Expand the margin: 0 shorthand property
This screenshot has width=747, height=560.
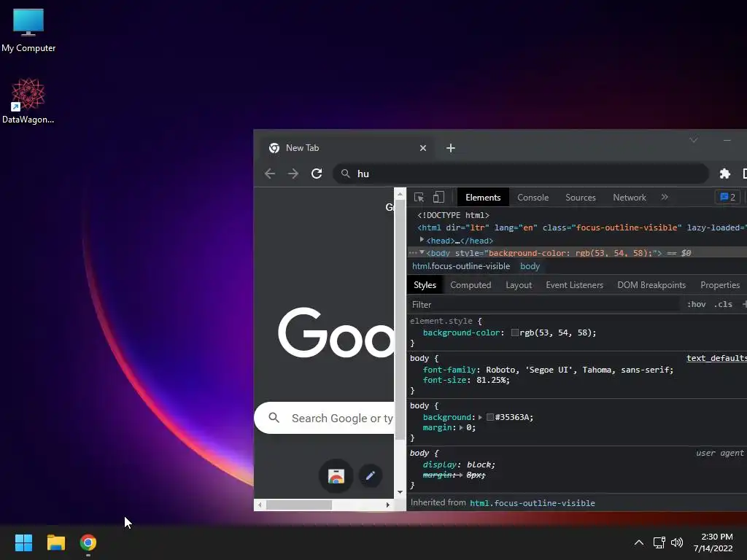coord(461,427)
